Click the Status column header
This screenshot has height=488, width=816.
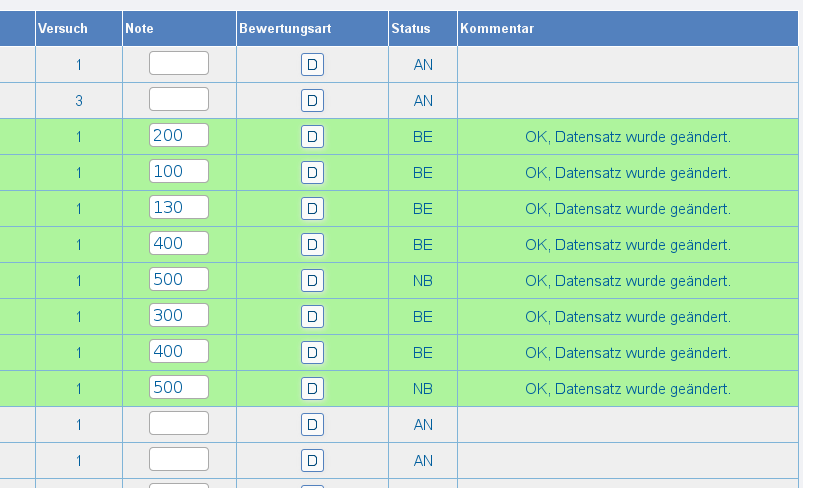pyautogui.click(x=410, y=29)
